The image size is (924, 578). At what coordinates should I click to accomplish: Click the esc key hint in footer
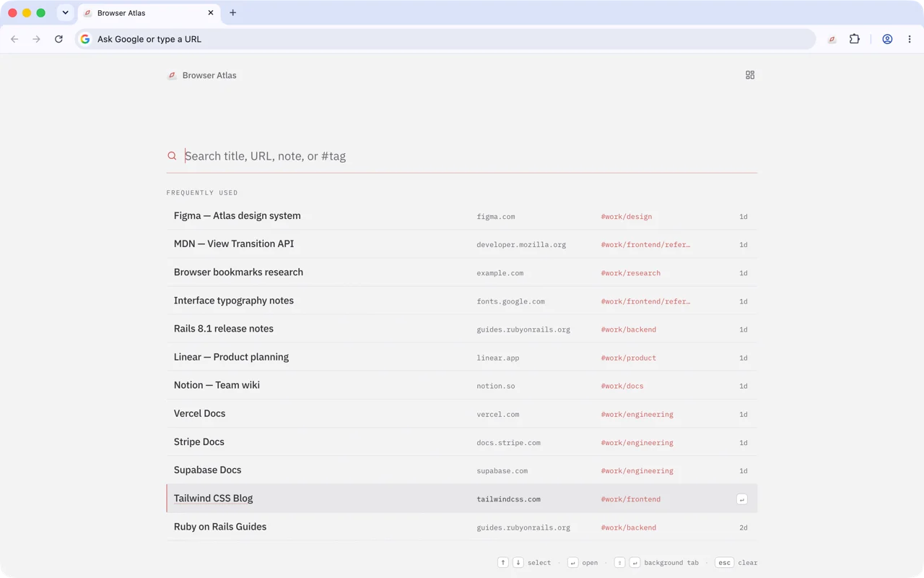click(x=724, y=563)
